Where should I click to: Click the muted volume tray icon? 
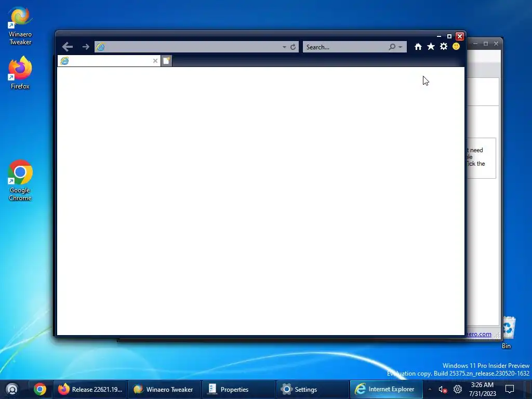[443, 389]
